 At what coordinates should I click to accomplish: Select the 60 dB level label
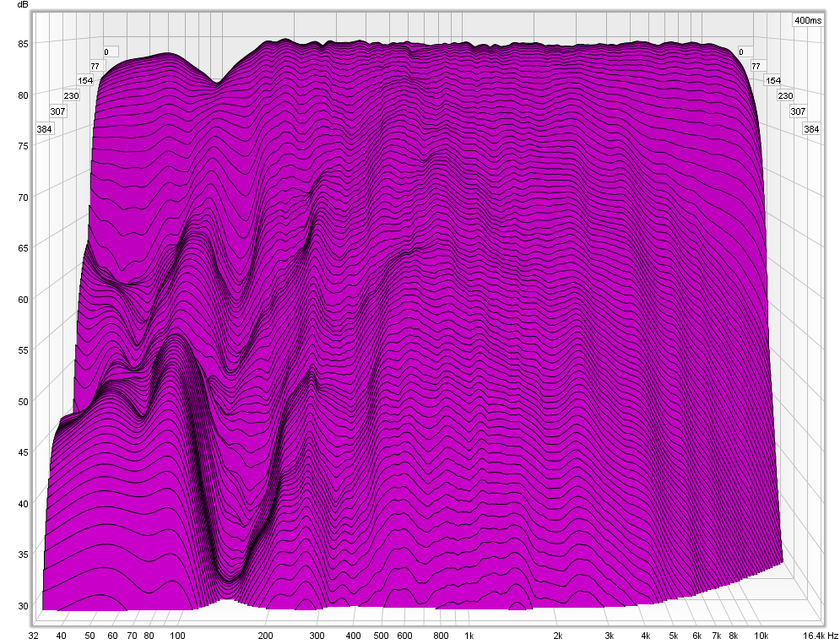tap(23, 300)
